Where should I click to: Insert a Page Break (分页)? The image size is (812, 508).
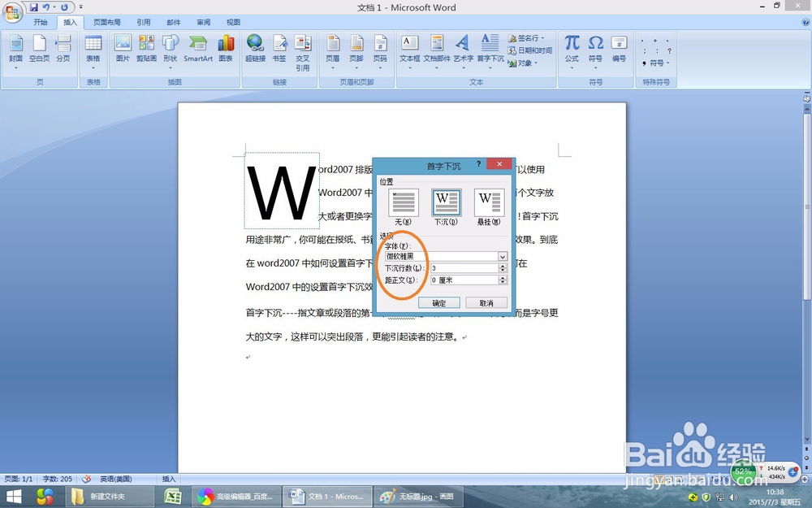(63, 50)
